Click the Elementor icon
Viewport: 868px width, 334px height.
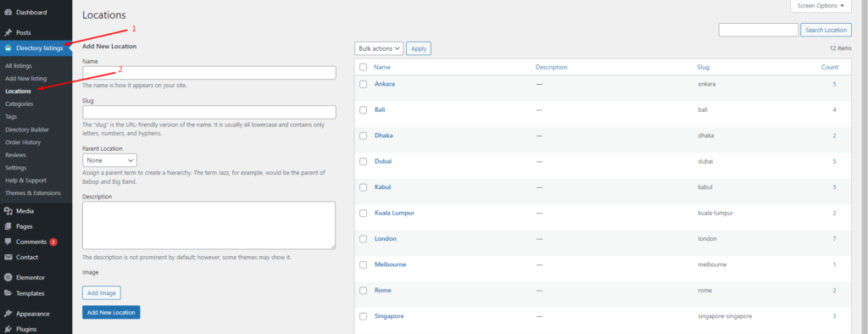(x=8, y=277)
